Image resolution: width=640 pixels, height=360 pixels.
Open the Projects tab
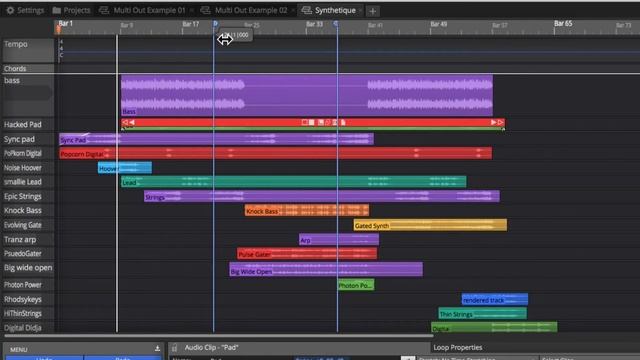(71, 10)
